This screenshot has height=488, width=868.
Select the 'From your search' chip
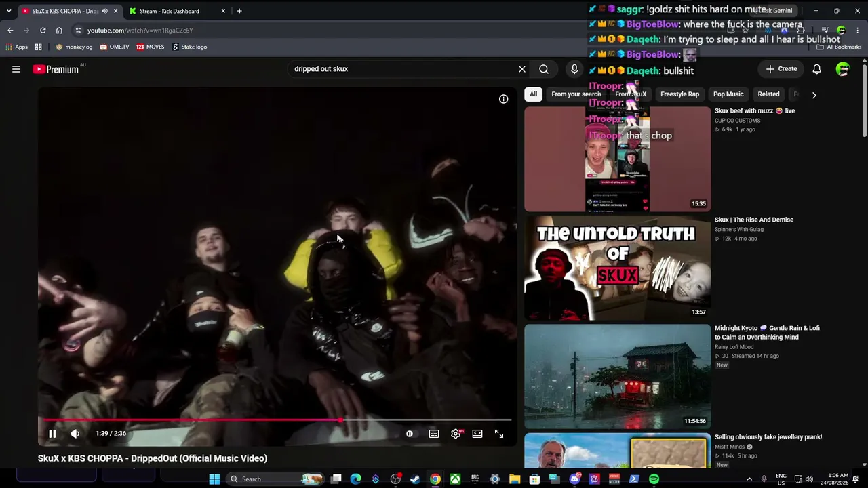click(576, 94)
